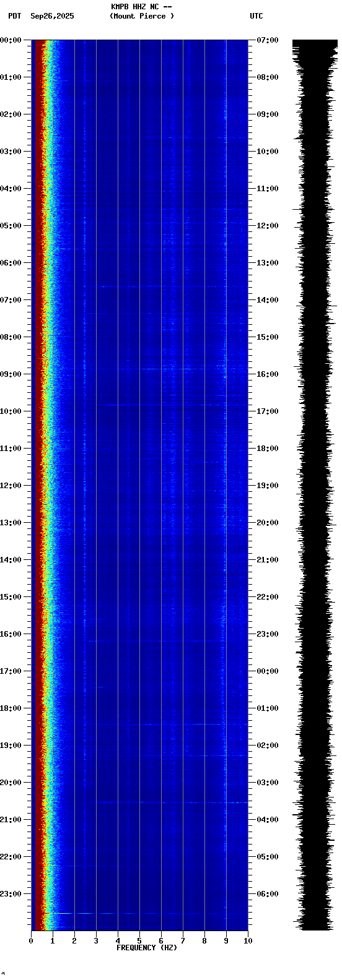This screenshot has width=342, height=980.
Task: Click the PDT timezone label
Action: [x=14, y=16]
